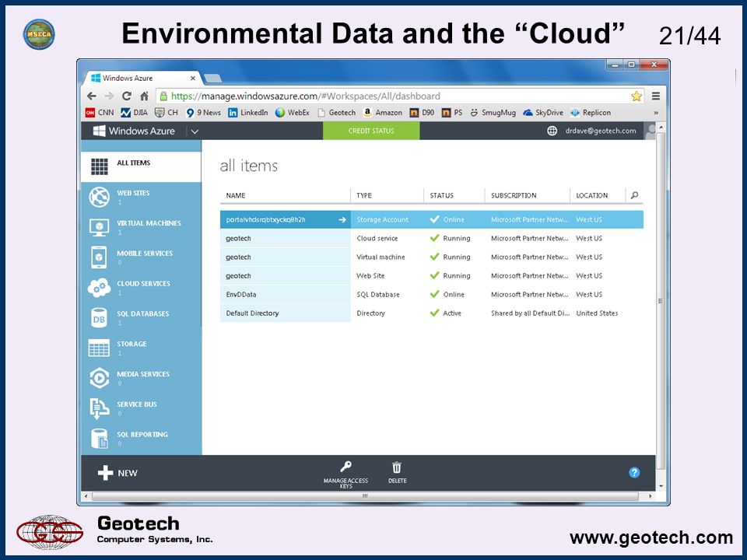747x560 pixels.
Task: Open the CH bookmark
Action: 167,112
